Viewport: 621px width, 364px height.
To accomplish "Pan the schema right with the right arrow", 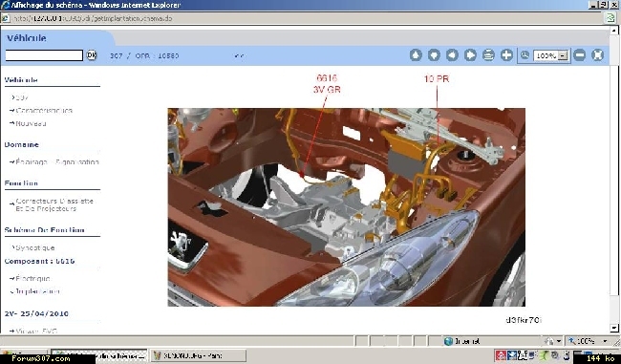I will pyautogui.click(x=470, y=55).
